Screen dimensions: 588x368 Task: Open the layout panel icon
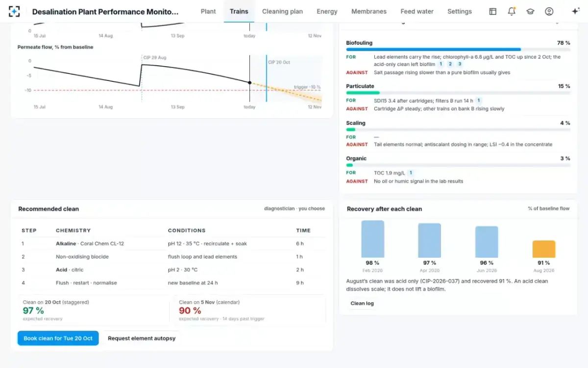[x=493, y=11]
